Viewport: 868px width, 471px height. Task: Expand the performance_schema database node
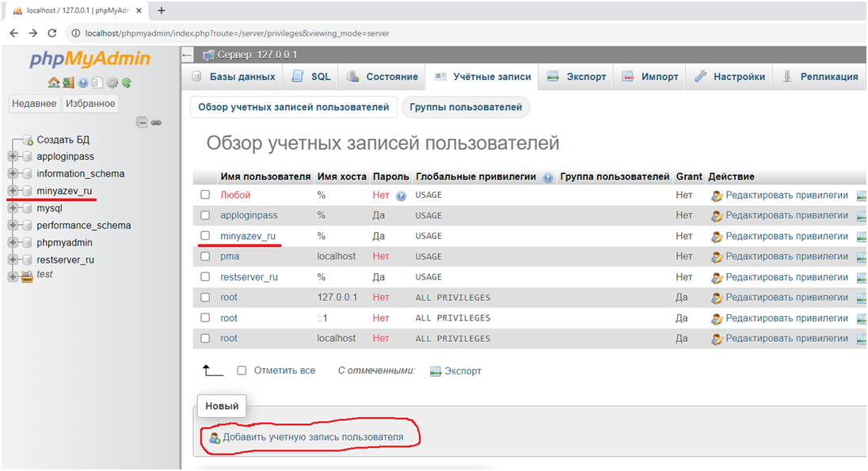point(13,226)
